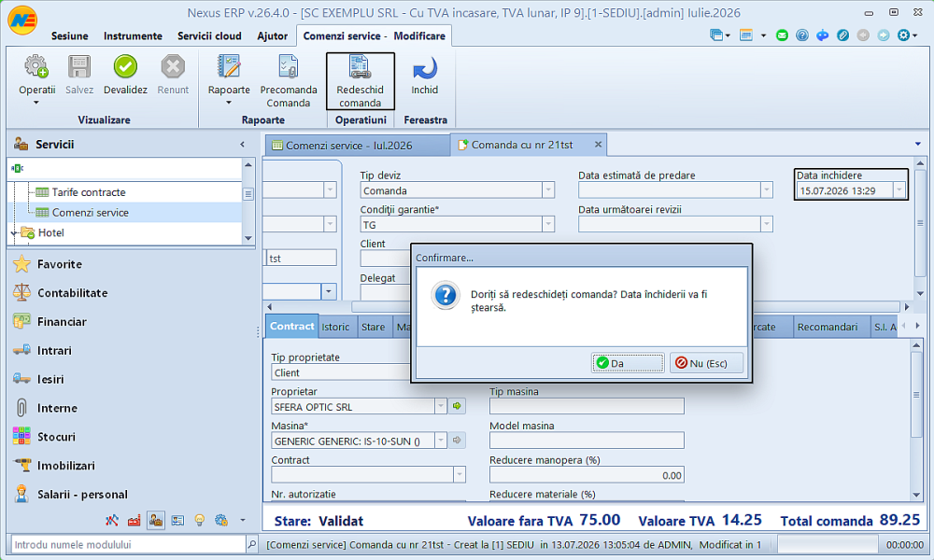Open the Contract field dropdown
The width and height of the screenshot is (934, 560).
(460, 474)
